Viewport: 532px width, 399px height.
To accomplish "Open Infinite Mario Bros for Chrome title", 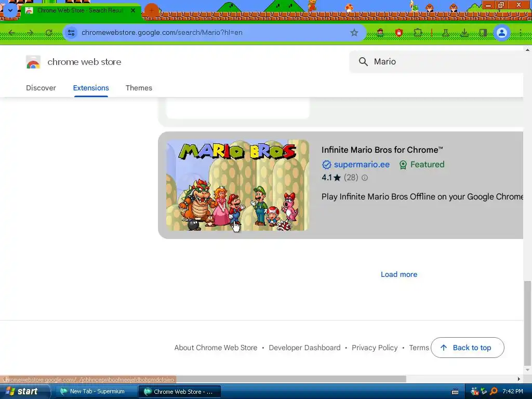I will [x=382, y=150].
